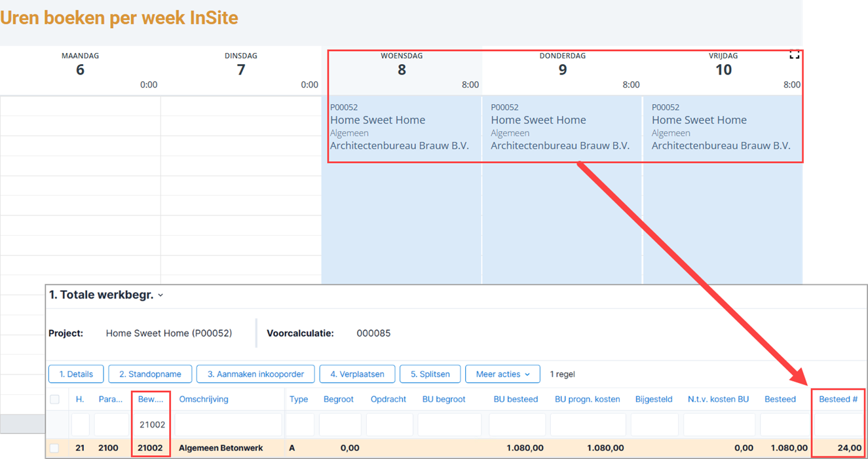Click 3. Aanmaken inkooporder button
868x459 pixels.
(x=255, y=374)
